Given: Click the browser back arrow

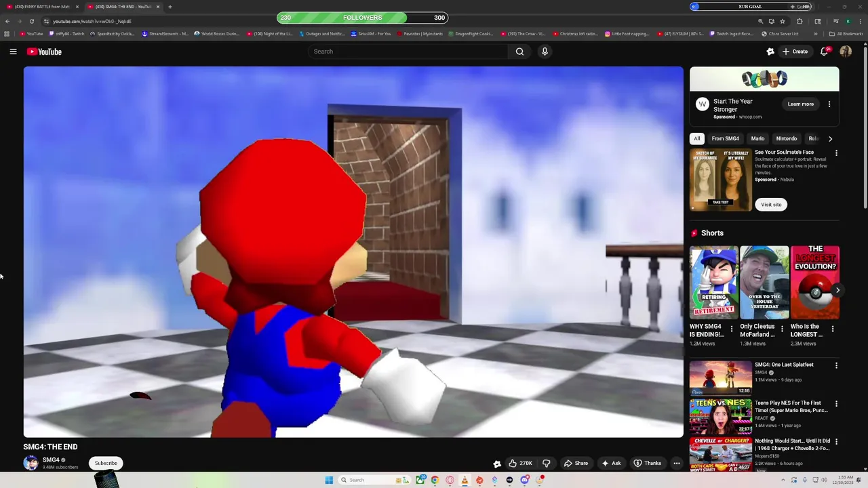Looking at the screenshot, I should pos(7,21).
